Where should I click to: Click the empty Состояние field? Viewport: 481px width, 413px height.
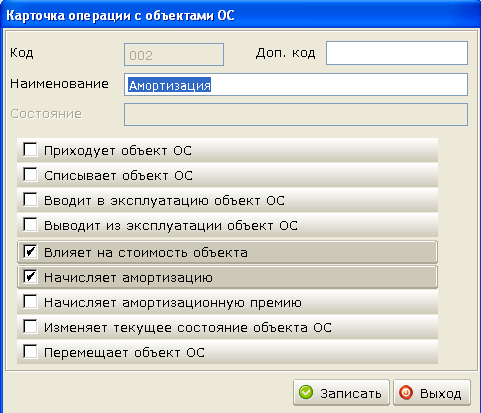pos(296,114)
